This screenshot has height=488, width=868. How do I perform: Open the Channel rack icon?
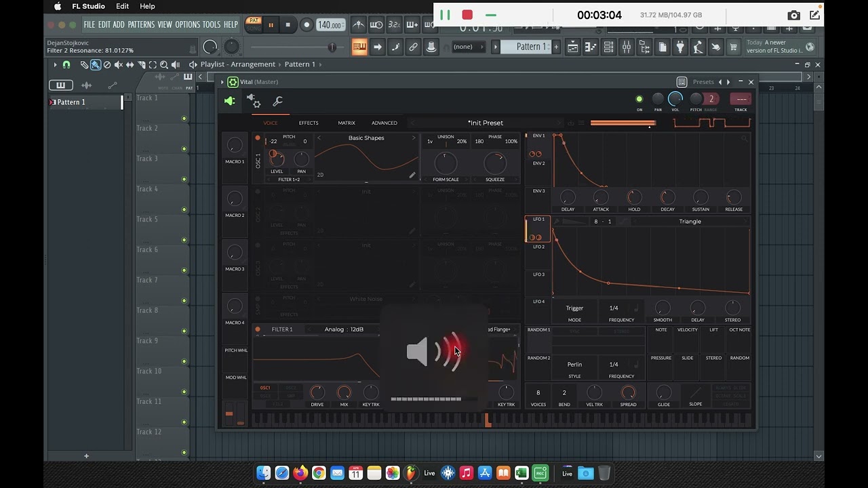(x=608, y=47)
